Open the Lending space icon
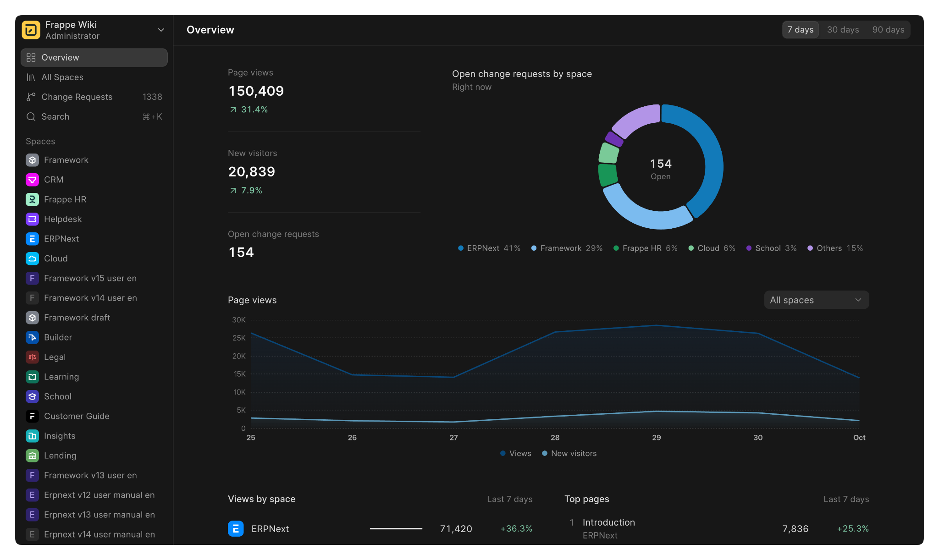 tap(32, 456)
